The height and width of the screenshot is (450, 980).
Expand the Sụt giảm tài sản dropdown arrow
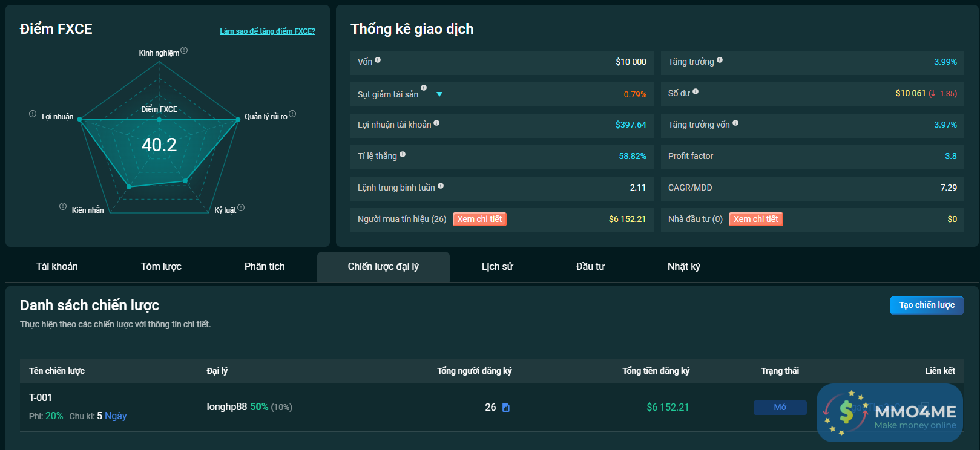tap(439, 94)
